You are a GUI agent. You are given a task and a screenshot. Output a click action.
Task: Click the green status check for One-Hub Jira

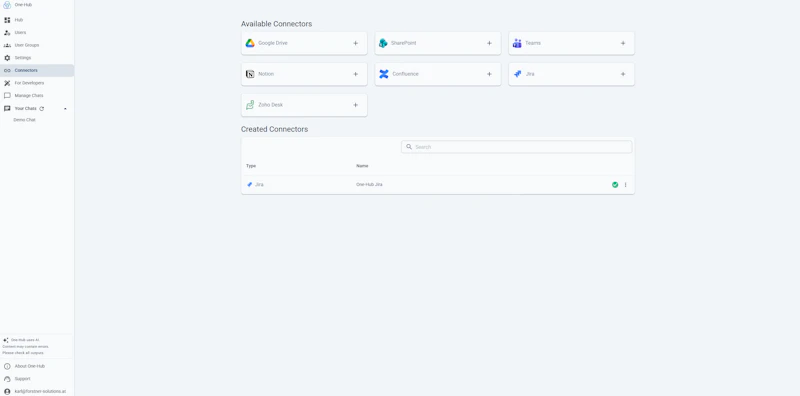[615, 185]
